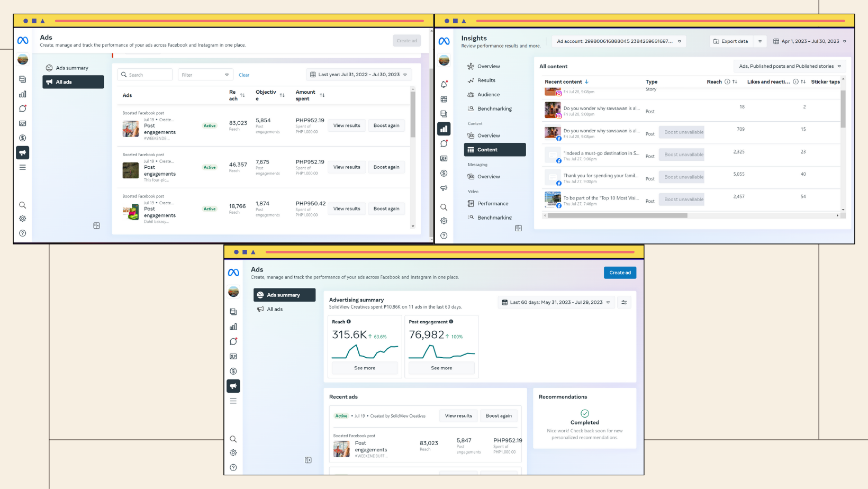Click Boost again for the 18,766 reach ad
This screenshot has width=868, height=489.
click(386, 209)
